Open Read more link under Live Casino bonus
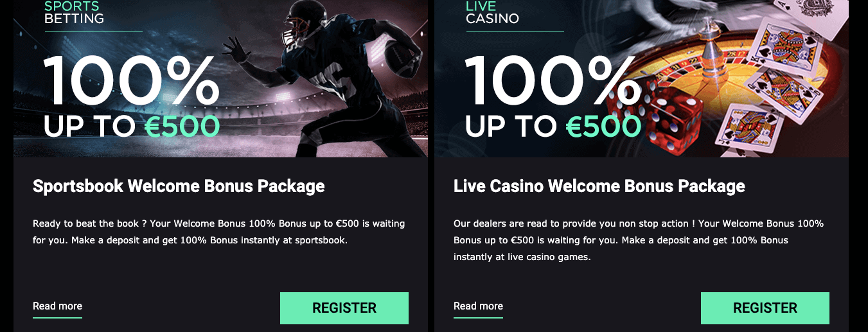The width and height of the screenshot is (868, 332). coord(478,306)
